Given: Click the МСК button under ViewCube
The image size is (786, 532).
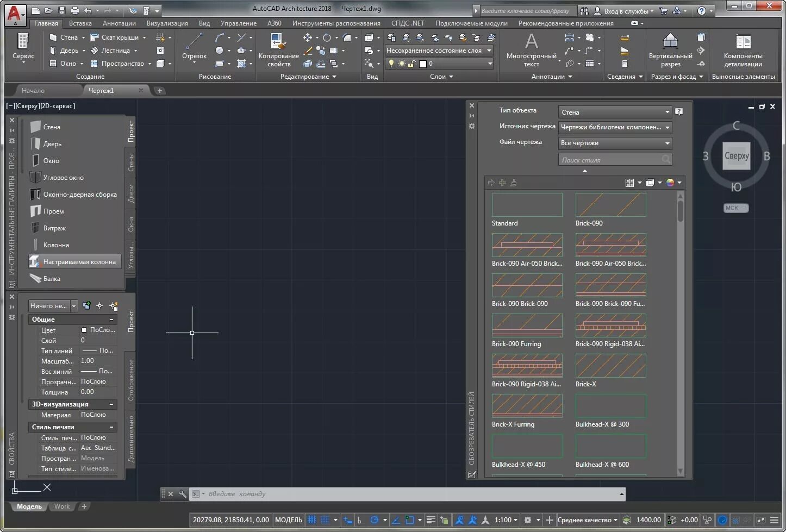Looking at the screenshot, I should [x=736, y=208].
